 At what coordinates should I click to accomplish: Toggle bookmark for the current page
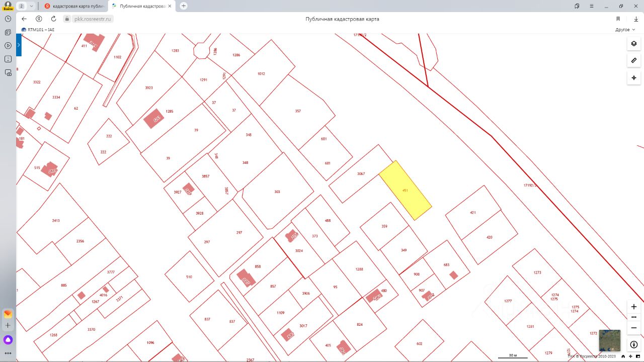618,19
